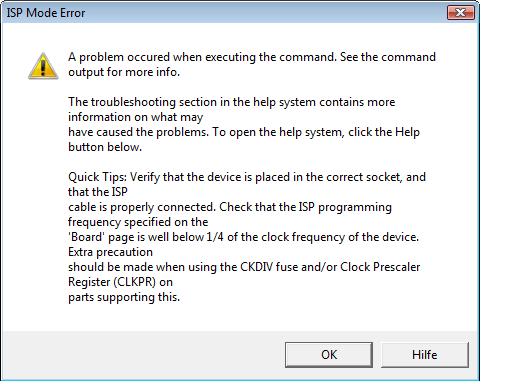The height and width of the screenshot is (384, 512).
Task: Click the 'A problem occured' message line
Action: (x=252, y=57)
